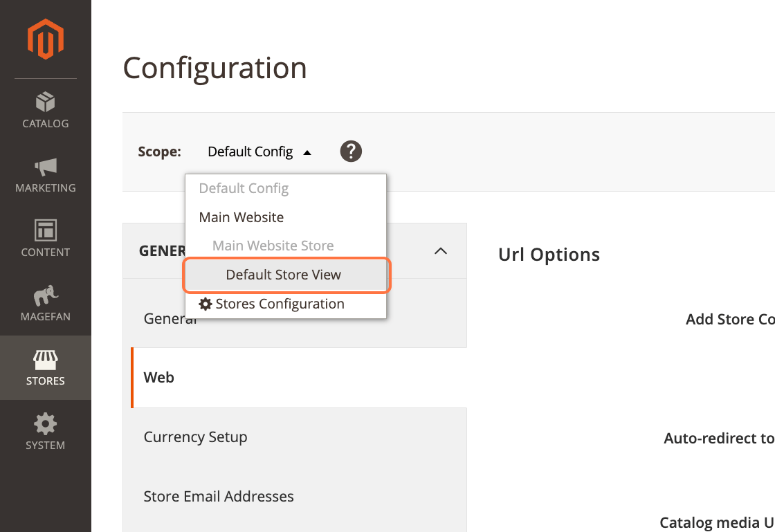Open the Catalog section in the sidebar
Viewport: 775px width, 532px height.
(45, 111)
